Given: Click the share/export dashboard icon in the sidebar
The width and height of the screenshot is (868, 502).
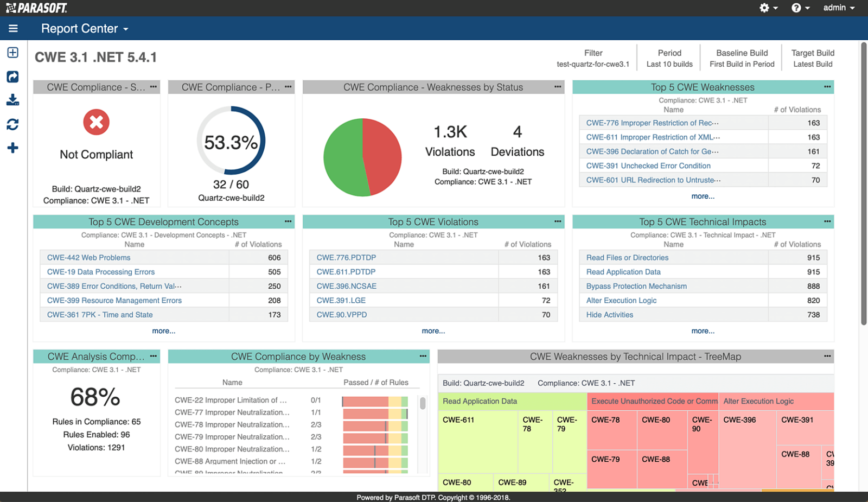Looking at the screenshot, I should coord(12,77).
